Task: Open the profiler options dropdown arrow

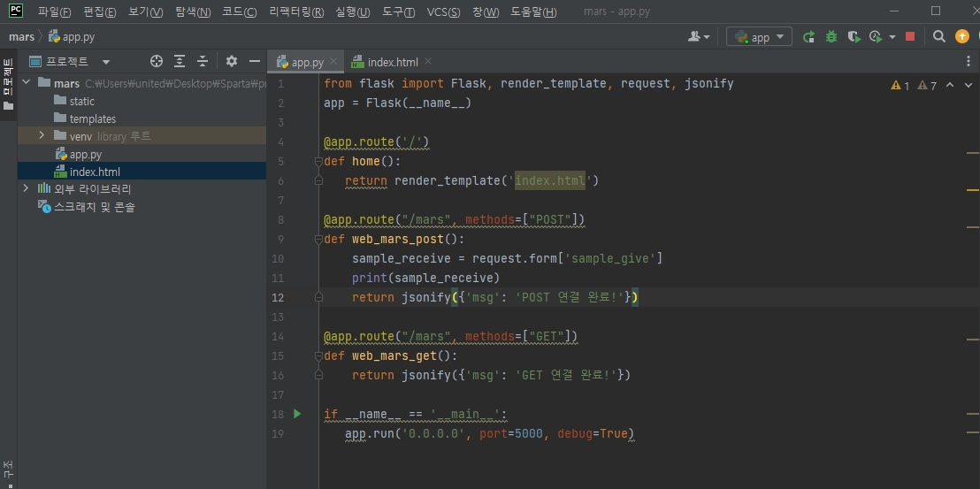Action: 892,37
